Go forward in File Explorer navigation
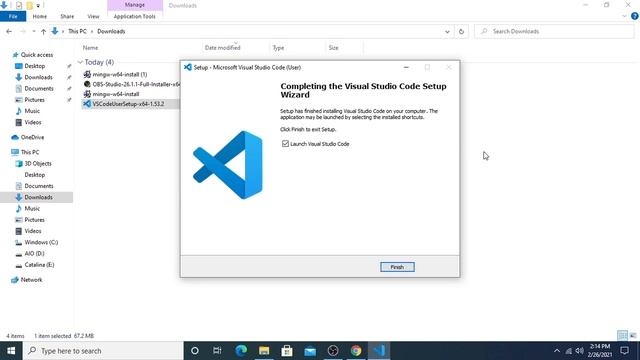 tap(23, 31)
